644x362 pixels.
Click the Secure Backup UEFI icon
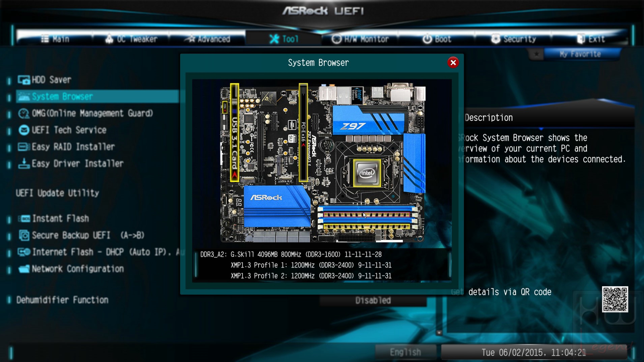(24, 235)
